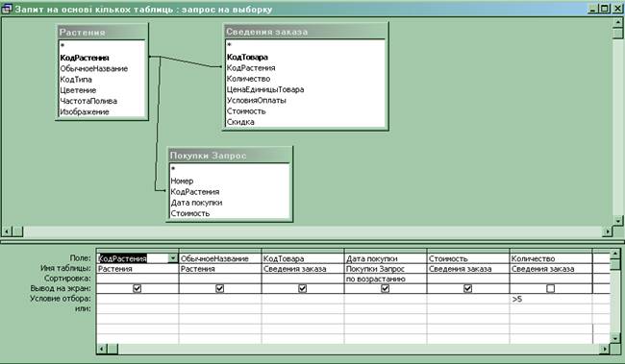Viewport: 625px width, 364px height.
Task: Select the >5 criteria cell under Количество
Action: click(551, 299)
